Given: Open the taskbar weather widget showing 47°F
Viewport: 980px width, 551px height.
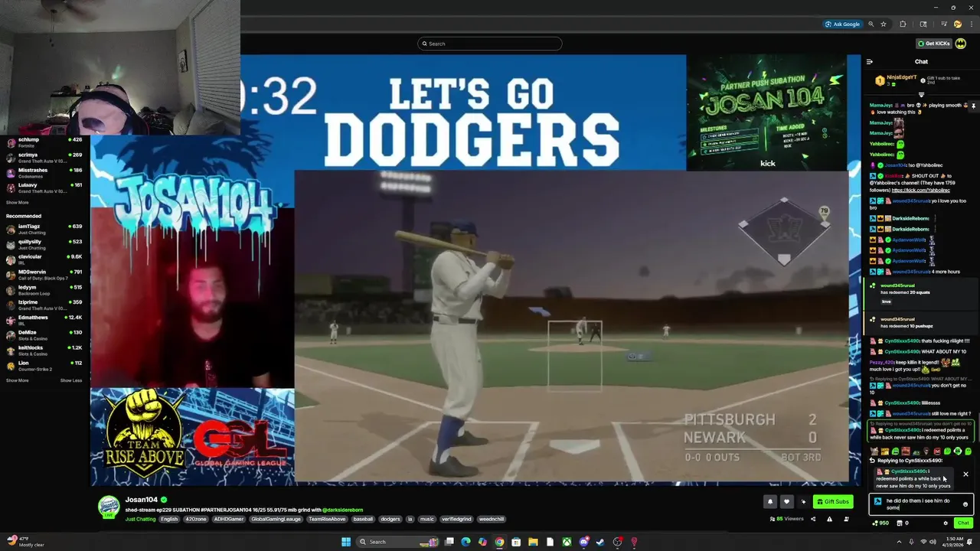Looking at the screenshot, I should [26, 542].
